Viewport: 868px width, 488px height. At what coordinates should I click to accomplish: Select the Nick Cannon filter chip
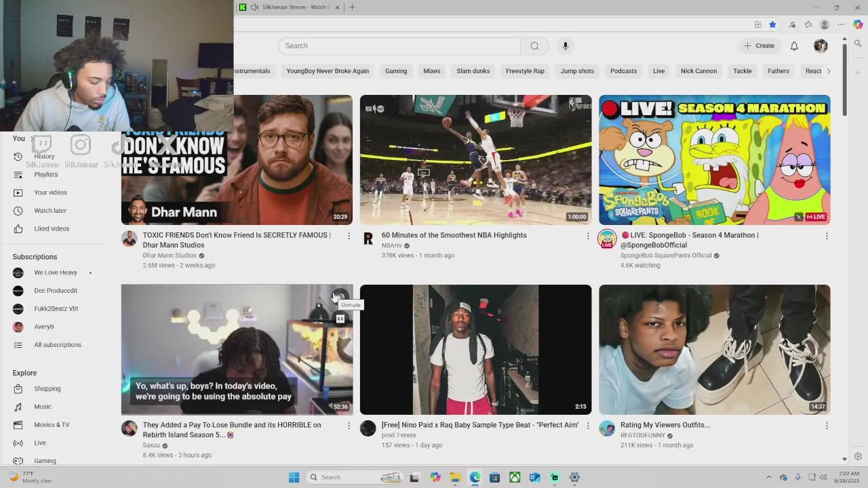(x=698, y=71)
